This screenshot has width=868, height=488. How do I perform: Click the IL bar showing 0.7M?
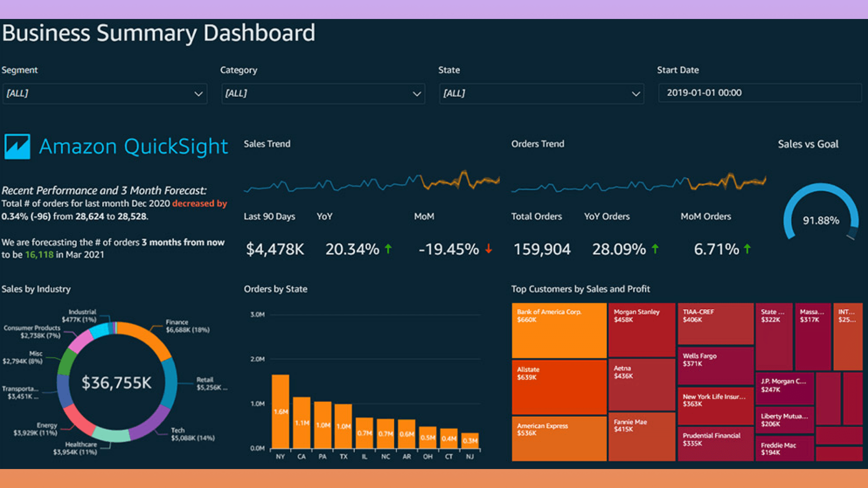(x=364, y=433)
